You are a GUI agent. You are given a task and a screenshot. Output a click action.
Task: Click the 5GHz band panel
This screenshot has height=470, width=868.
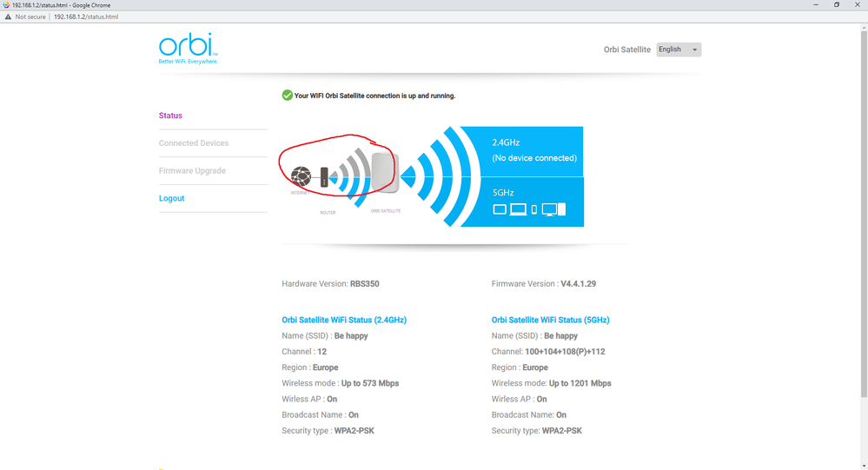pos(521,202)
